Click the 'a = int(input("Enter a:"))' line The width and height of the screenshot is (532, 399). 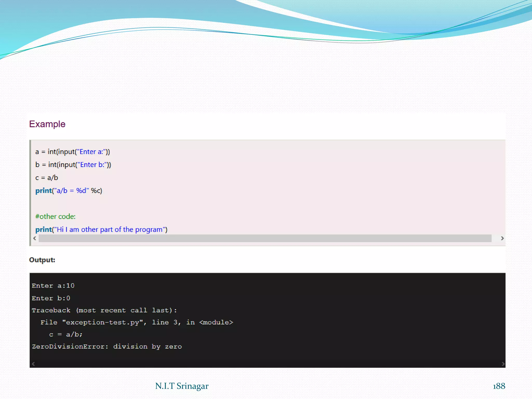tap(72, 152)
